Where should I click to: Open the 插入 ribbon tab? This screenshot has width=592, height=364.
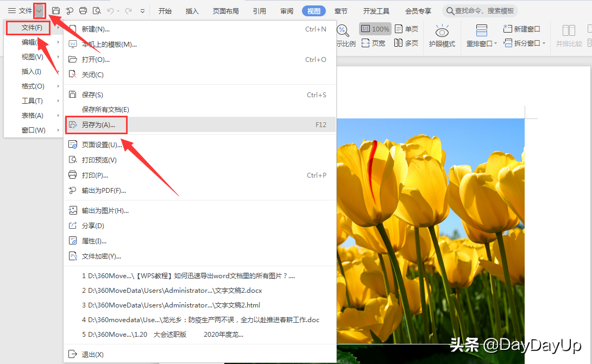(x=192, y=11)
